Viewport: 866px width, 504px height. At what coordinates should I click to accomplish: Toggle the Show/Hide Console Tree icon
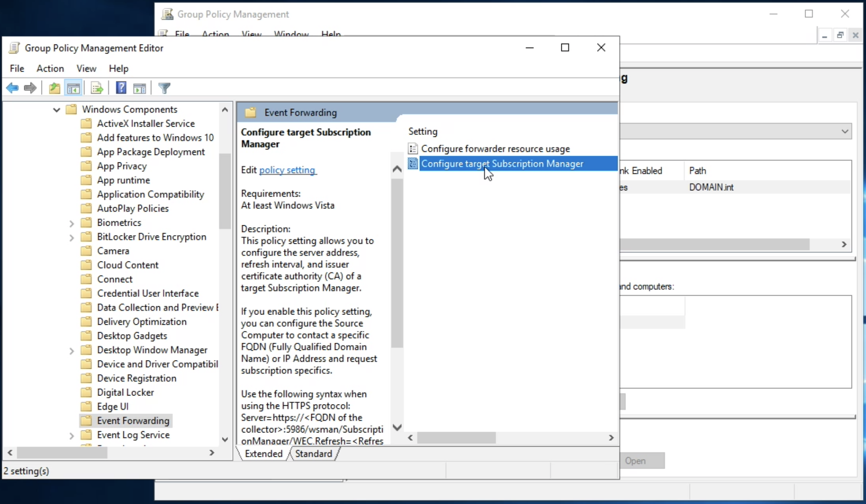click(74, 88)
